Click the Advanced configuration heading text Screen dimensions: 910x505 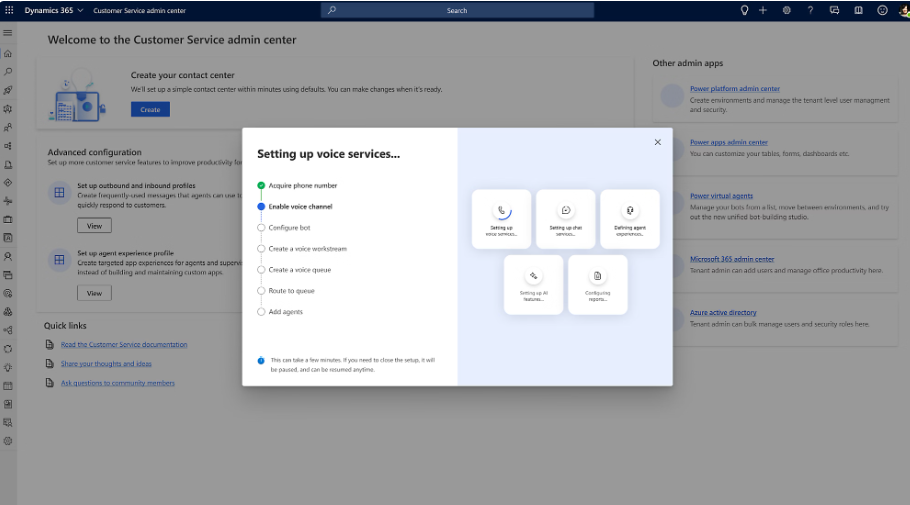pyautogui.click(x=95, y=152)
